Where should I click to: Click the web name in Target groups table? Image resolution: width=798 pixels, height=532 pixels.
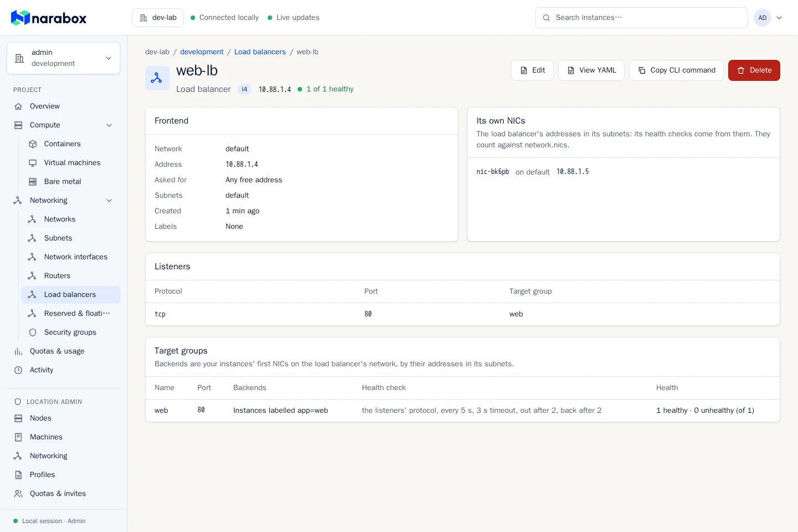pos(161,411)
